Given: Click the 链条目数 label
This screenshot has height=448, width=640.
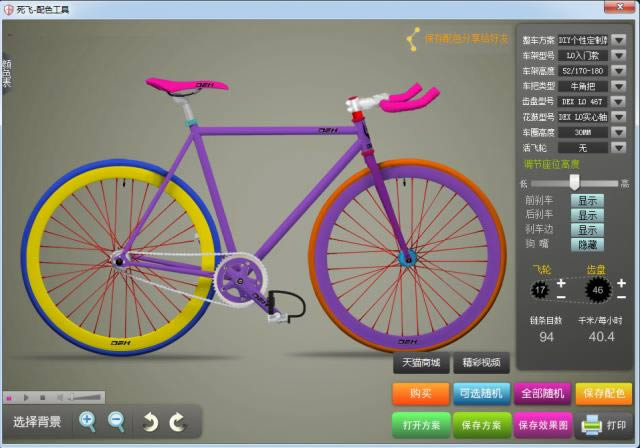Looking at the screenshot, I should (x=546, y=321).
